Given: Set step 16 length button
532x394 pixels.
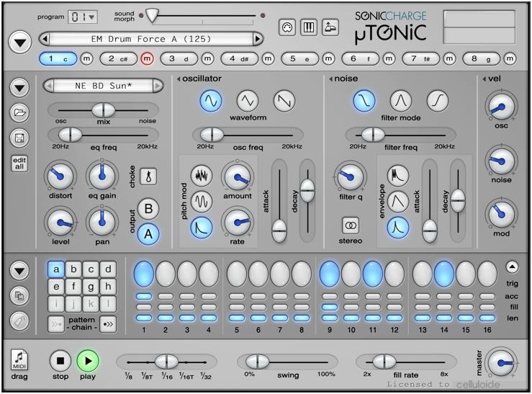Looking at the screenshot, I should pos(487,318).
